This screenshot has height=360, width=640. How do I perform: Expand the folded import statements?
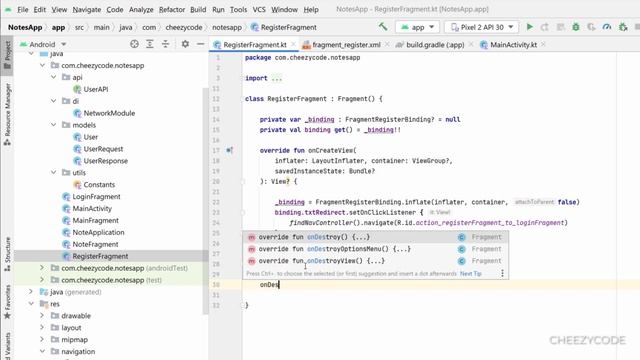[x=276, y=78]
